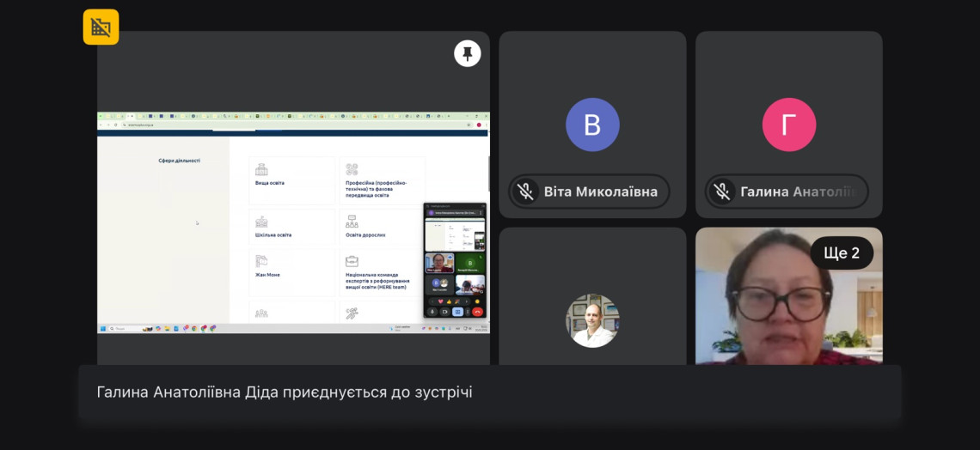This screenshot has width=980, height=450.
Task: Click muted microphone icon beside Віта Миколаївна
Action: click(525, 192)
